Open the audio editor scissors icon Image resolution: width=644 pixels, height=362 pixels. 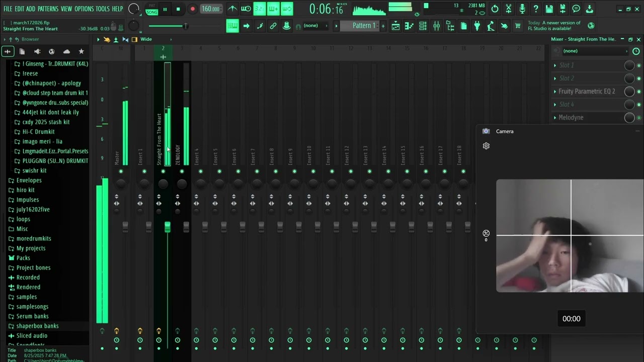pyautogui.click(x=509, y=9)
